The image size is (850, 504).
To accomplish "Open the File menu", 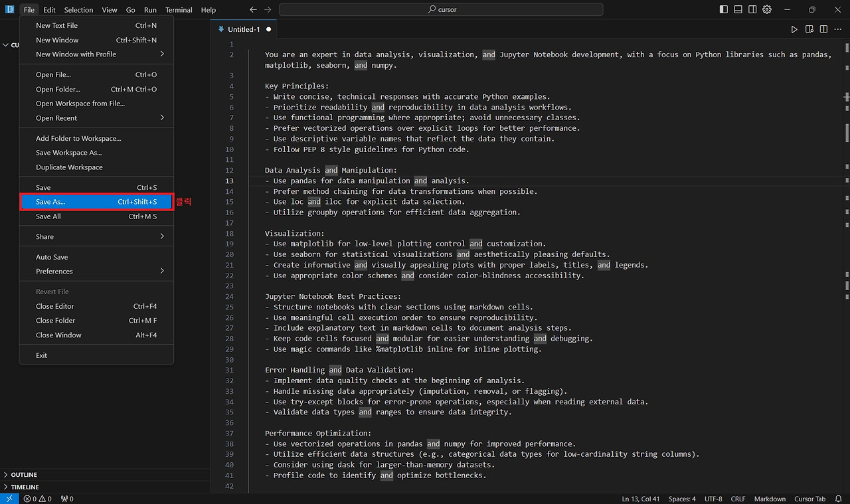I will point(29,10).
